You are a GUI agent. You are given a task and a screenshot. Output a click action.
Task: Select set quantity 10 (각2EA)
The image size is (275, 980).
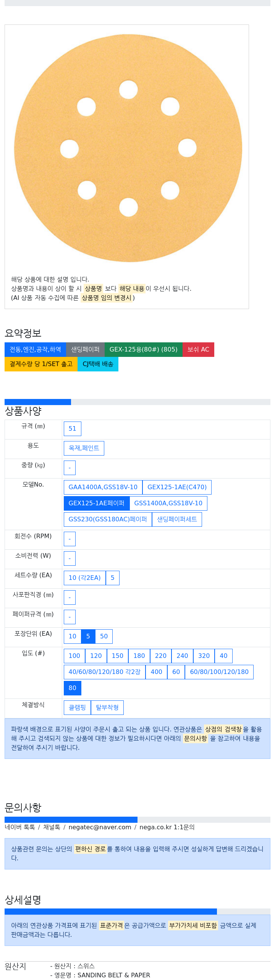tap(85, 578)
